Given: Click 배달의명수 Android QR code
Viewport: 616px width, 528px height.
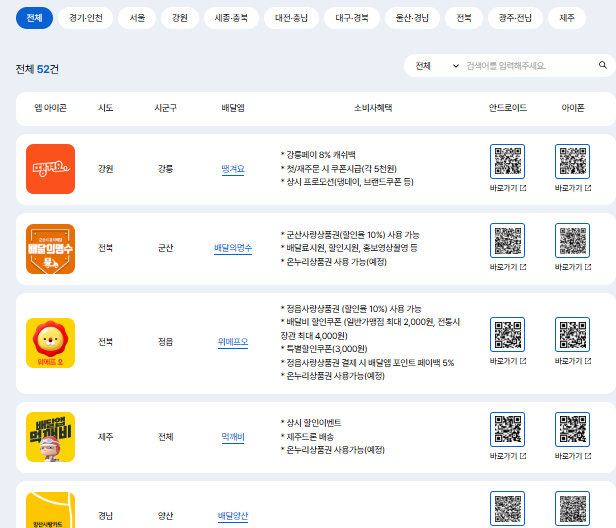Looking at the screenshot, I should click(508, 240).
